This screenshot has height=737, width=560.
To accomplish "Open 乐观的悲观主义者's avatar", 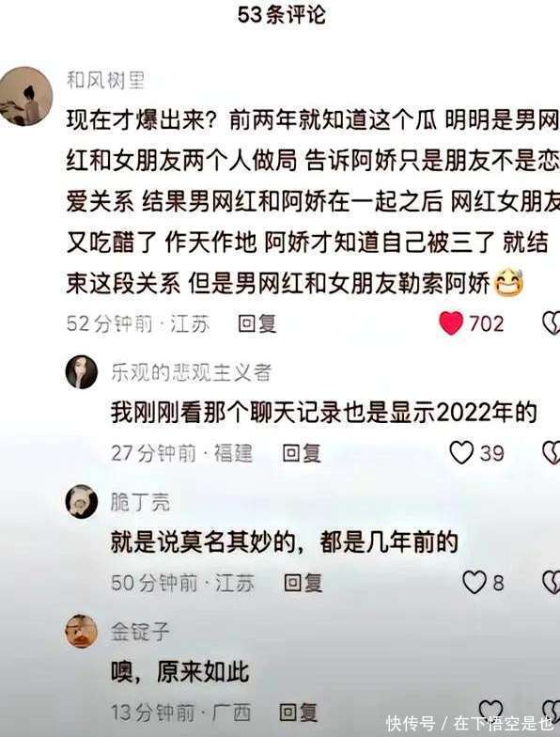I will coord(82,372).
